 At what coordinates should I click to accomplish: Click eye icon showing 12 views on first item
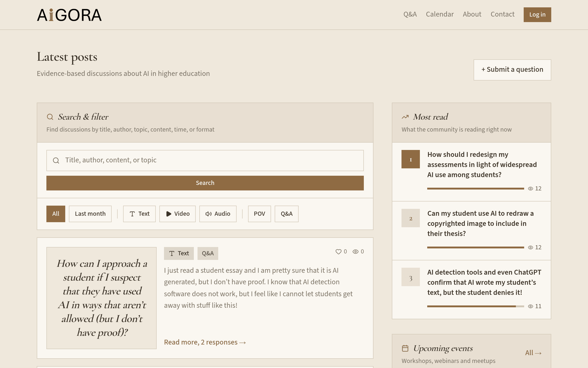pyautogui.click(x=530, y=189)
